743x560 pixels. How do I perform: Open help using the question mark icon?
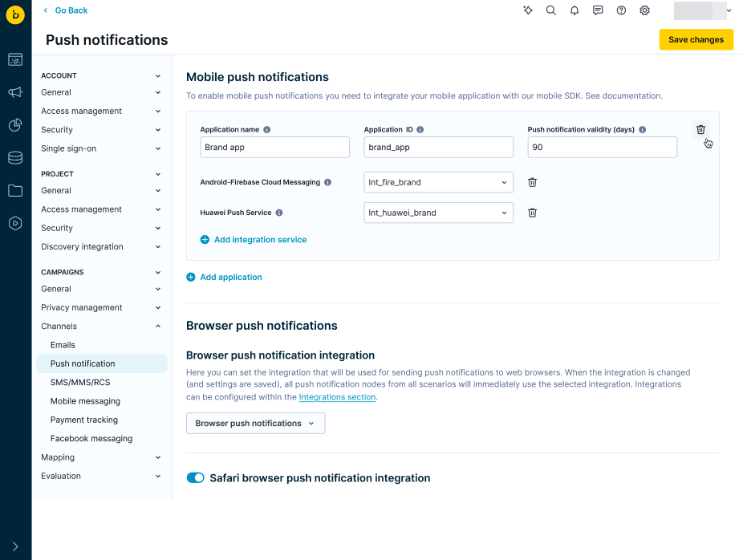(621, 10)
